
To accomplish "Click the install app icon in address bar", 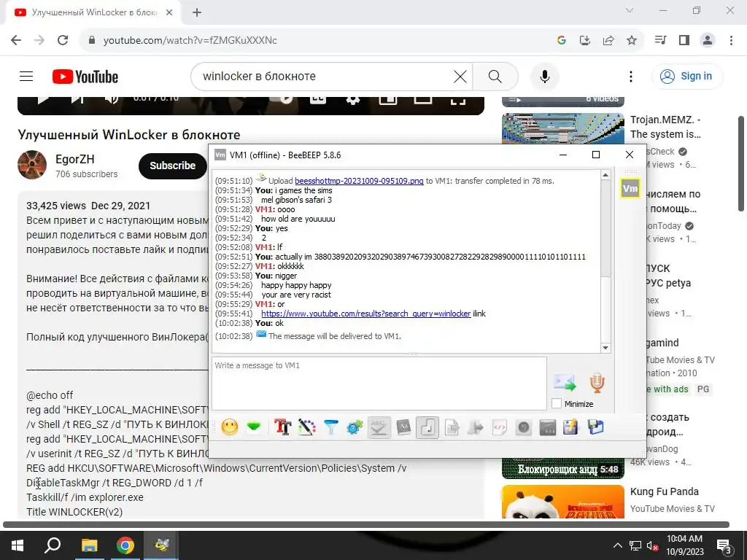I will click(585, 40).
